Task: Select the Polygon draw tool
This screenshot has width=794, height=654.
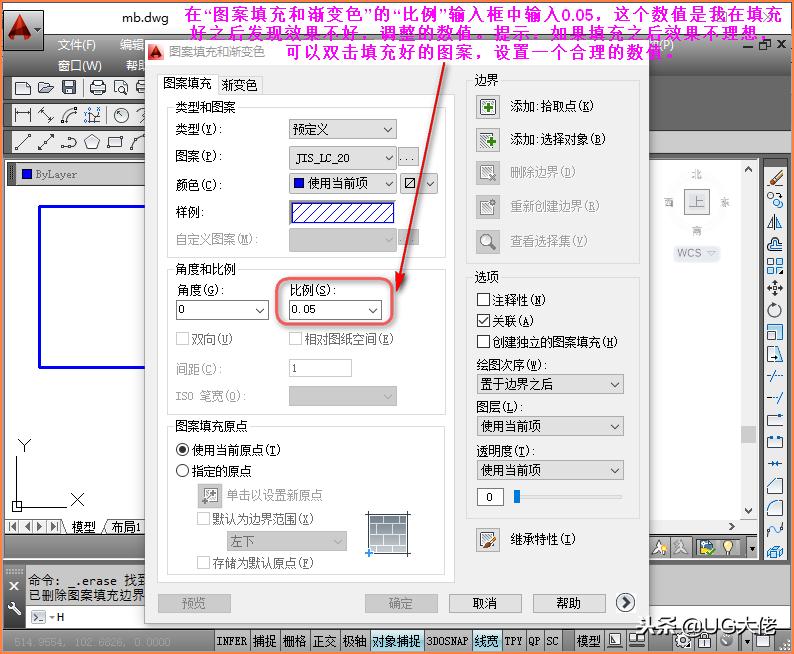Action: 92,142
